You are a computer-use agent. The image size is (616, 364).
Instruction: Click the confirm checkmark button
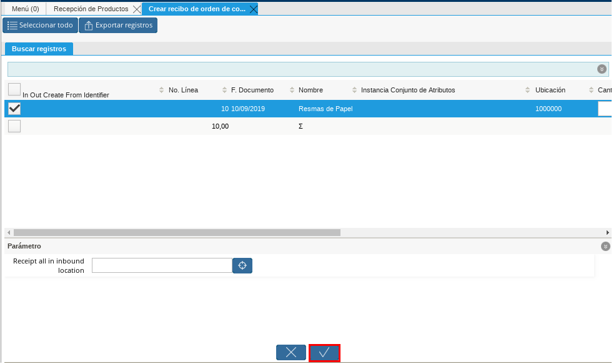(x=324, y=353)
